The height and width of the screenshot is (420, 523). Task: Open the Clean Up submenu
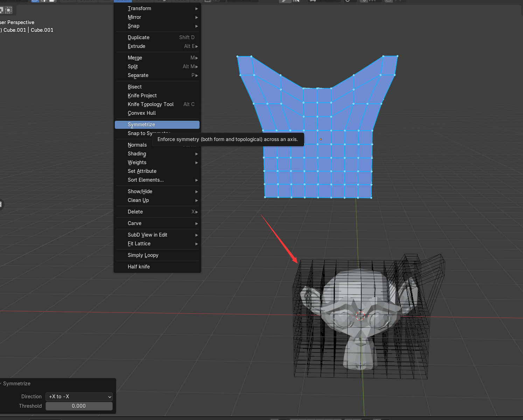pyautogui.click(x=157, y=200)
